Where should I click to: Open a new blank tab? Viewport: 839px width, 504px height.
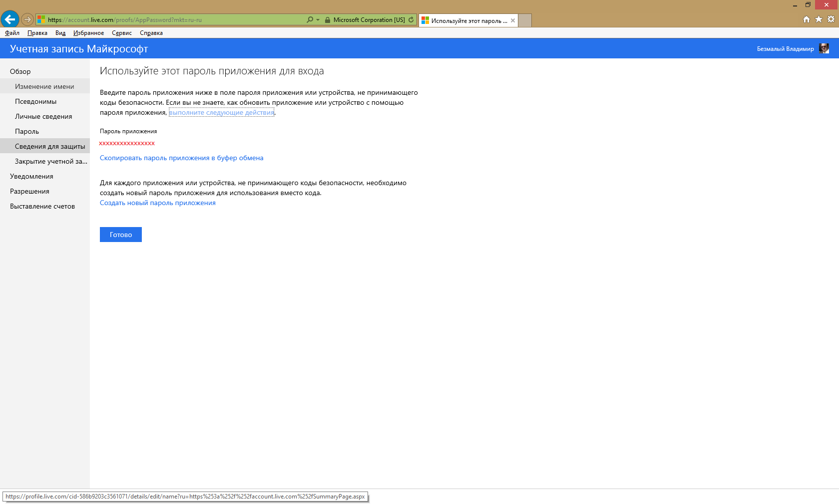click(x=525, y=20)
